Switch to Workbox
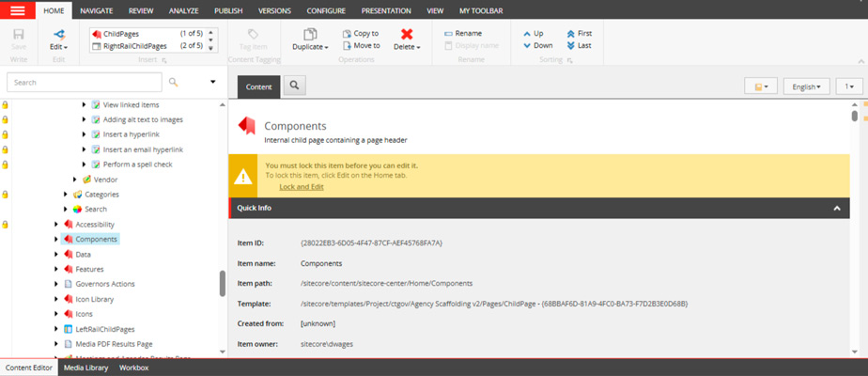This screenshot has height=376, width=868. (x=134, y=368)
